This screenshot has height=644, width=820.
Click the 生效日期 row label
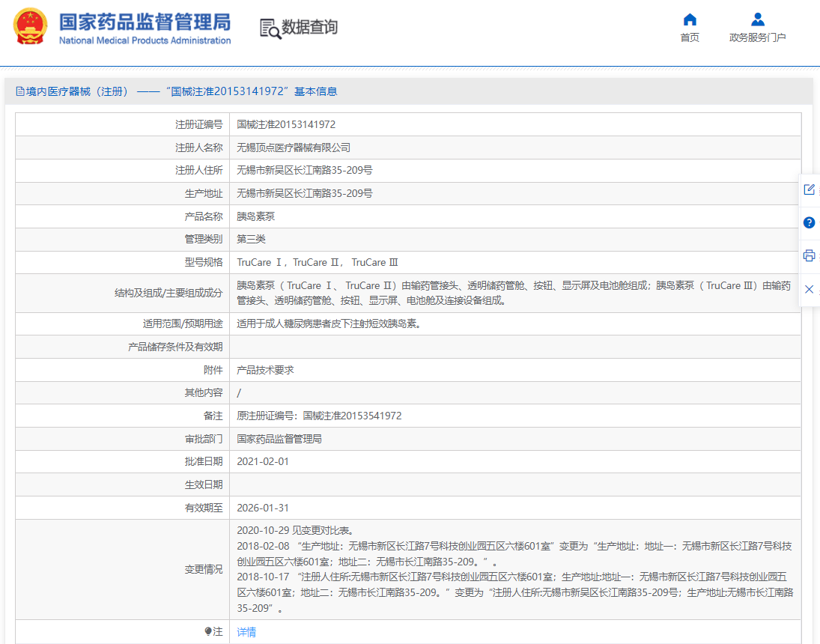[204, 485]
